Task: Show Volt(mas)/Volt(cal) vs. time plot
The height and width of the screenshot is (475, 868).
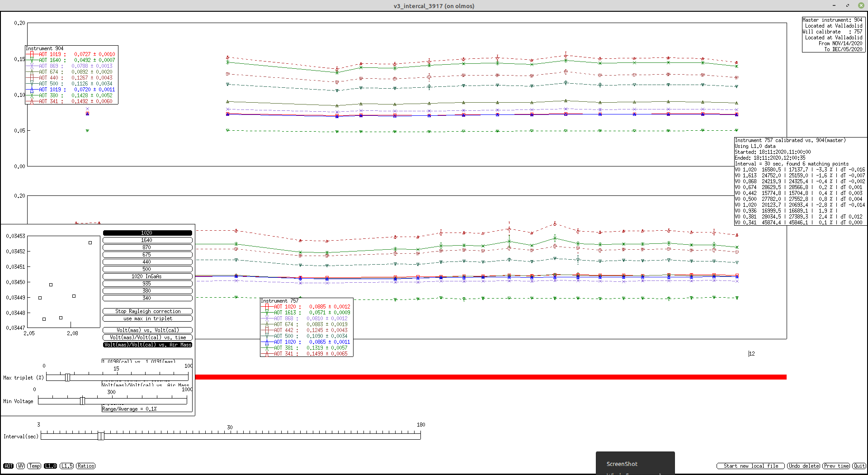Action: [x=147, y=337]
